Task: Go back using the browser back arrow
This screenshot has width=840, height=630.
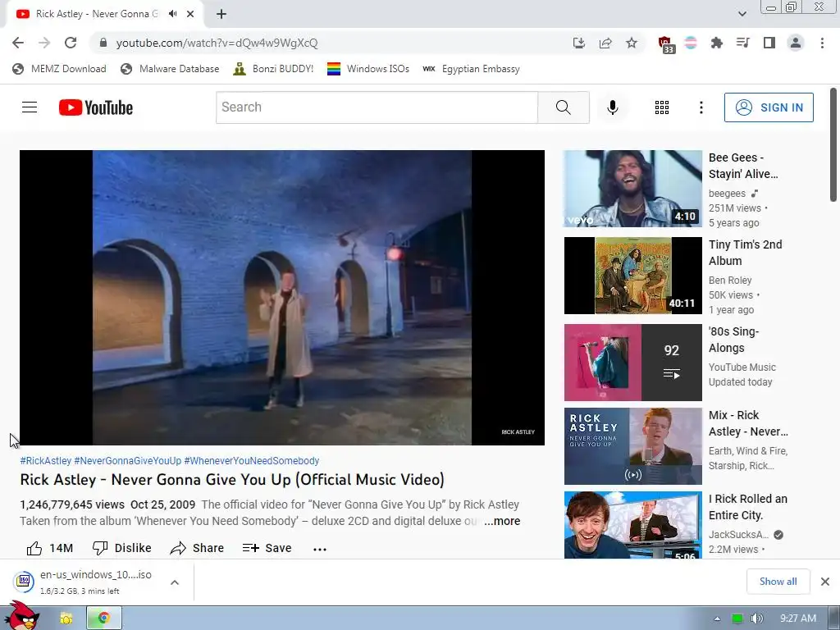Action: pyautogui.click(x=18, y=43)
